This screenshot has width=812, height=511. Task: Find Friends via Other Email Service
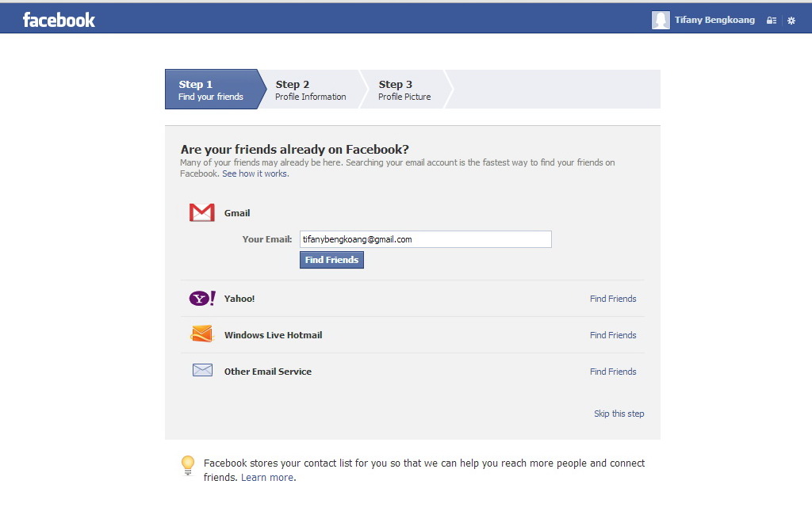tap(613, 372)
